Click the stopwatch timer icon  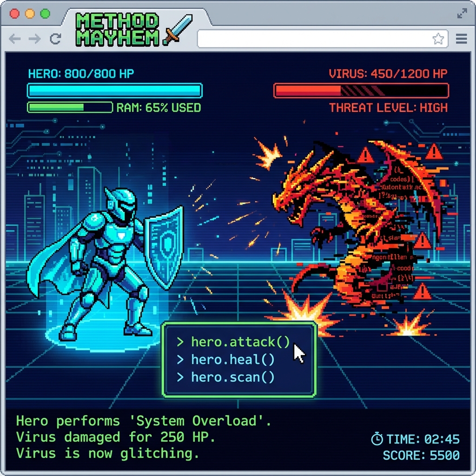click(x=377, y=439)
